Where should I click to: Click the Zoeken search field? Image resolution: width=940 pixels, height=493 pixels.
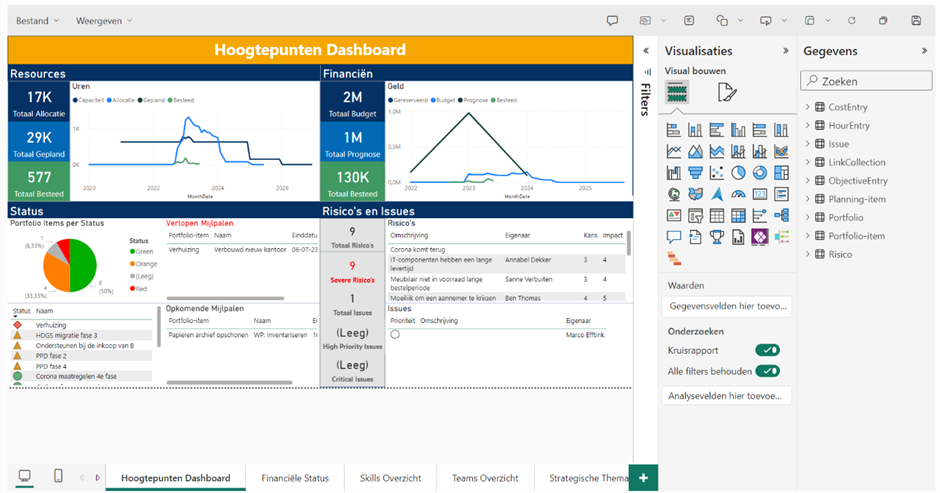866,81
